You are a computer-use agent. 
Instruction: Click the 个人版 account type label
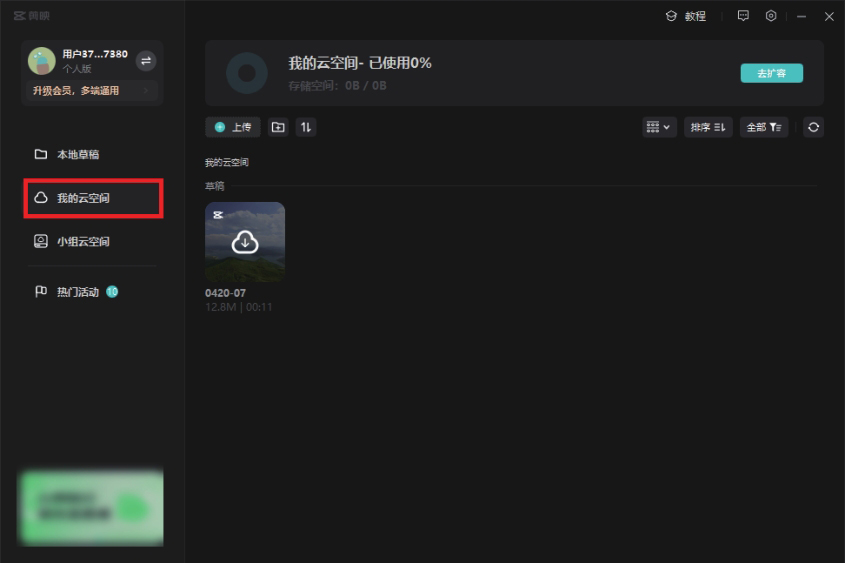[77, 68]
